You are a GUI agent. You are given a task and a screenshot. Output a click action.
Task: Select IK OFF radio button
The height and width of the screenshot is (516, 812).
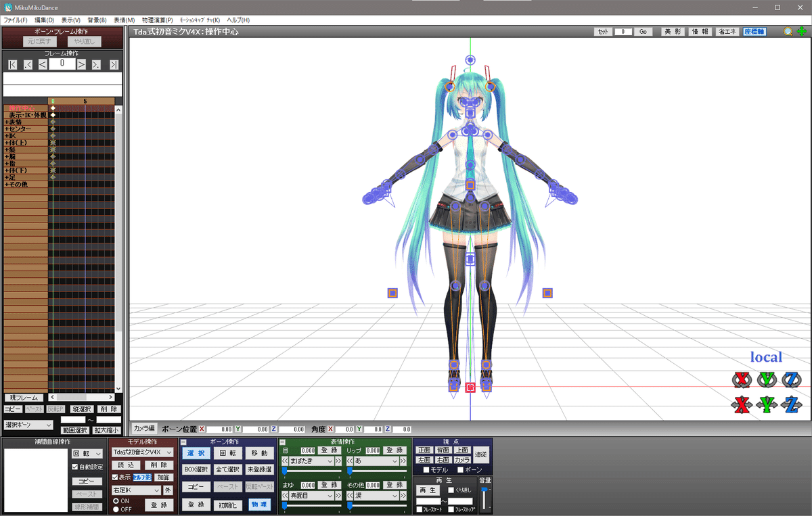click(x=116, y=509)
